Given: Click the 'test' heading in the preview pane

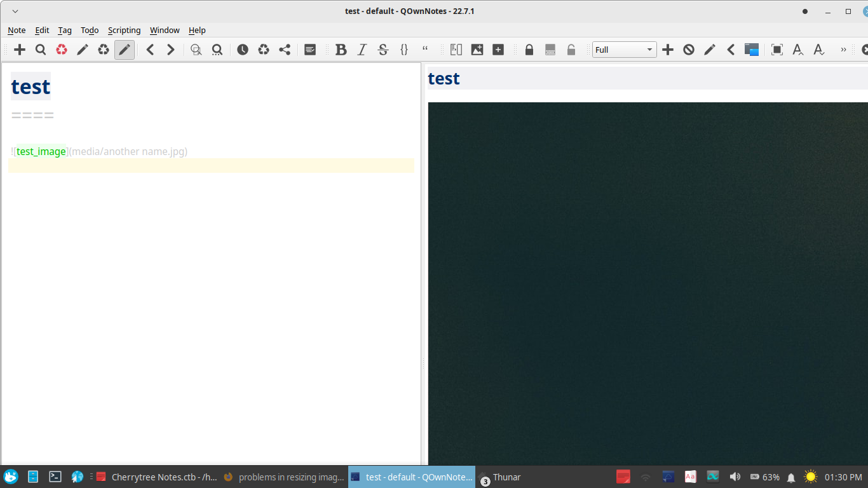Looking at the screenshot, I should click(444, 78).
